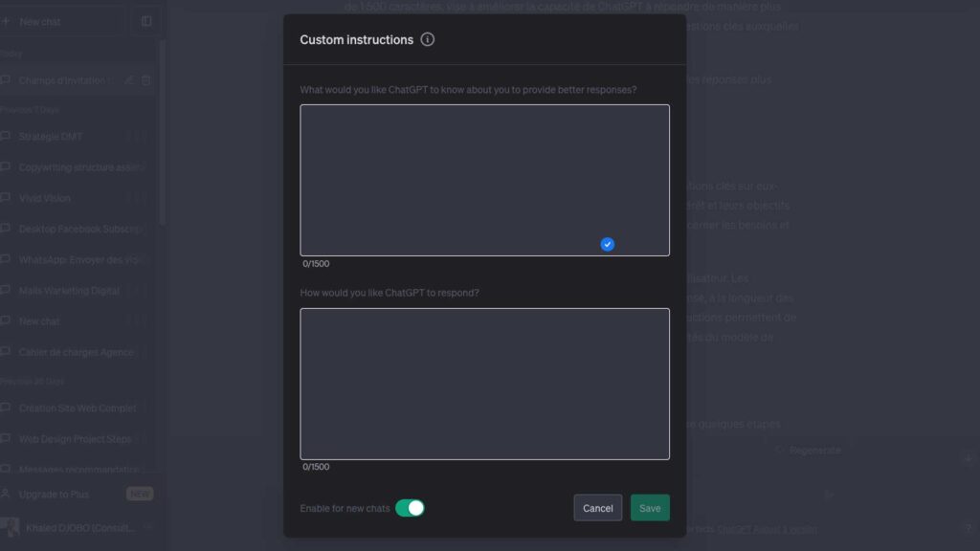Click the plus icon beside New chat
980x551 pixels.
[6, 21]
